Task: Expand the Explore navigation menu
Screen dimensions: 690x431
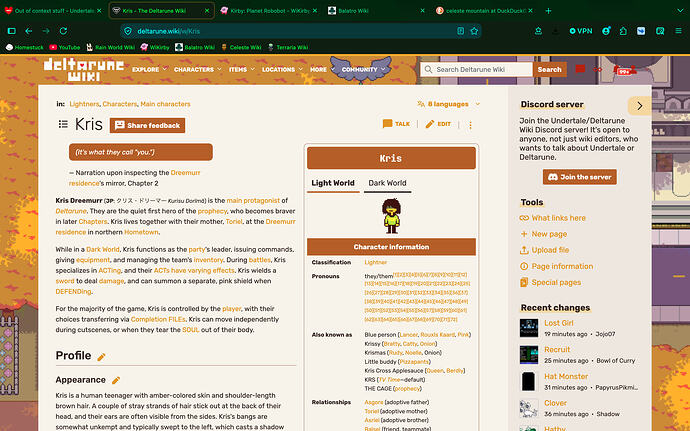Action: tap(150, 70)
